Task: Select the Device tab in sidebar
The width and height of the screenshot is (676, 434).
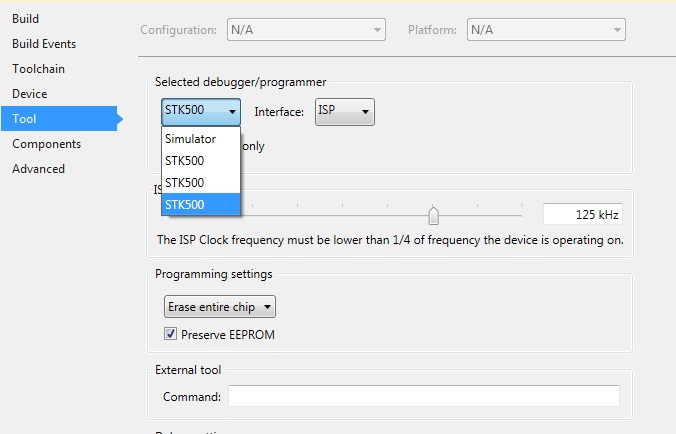Action: coord(29,94)
